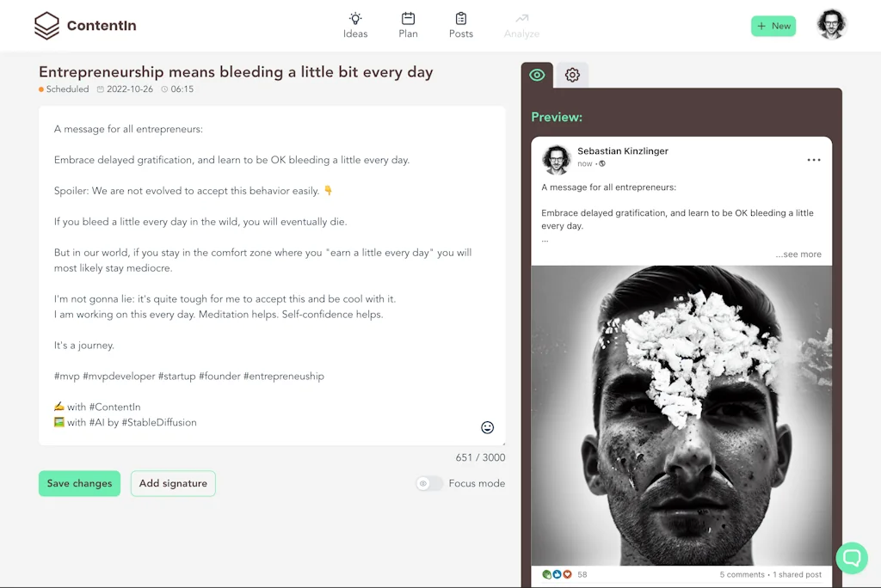Click the Scheduled status label

(x=65, y=89)
